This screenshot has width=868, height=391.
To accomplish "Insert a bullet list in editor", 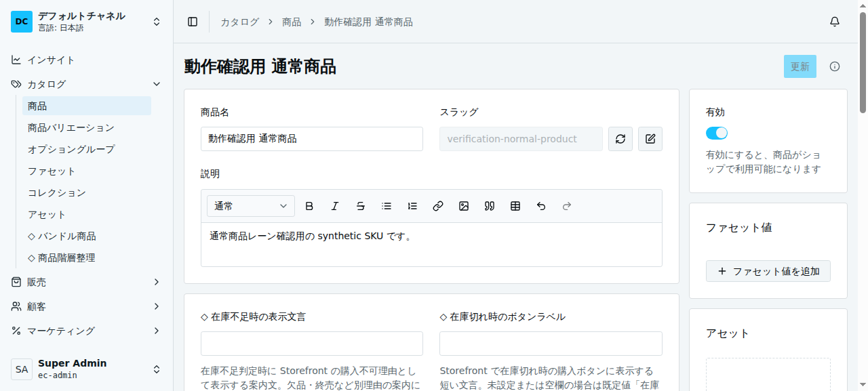I will click(x=387, y=206).
